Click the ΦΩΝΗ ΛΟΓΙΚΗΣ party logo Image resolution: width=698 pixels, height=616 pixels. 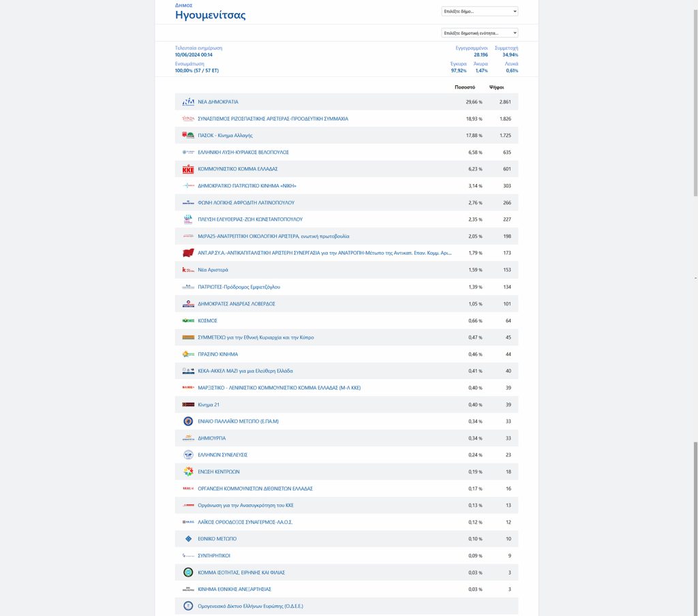[x=188, y=202]
